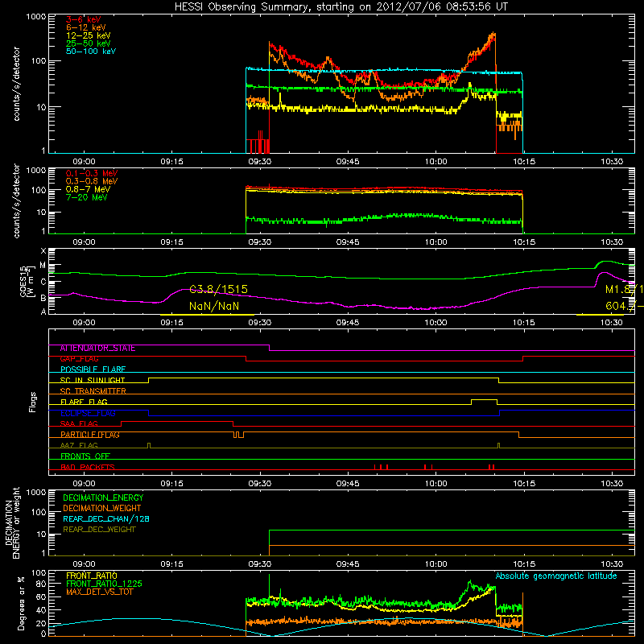This screenshot has height=644, width=644.
Task: Click the Degrees or % axis title
Action: [x=21, y=604]
